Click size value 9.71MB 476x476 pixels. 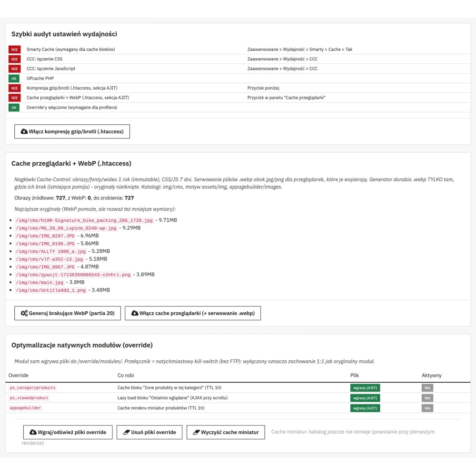coord(168,220)
